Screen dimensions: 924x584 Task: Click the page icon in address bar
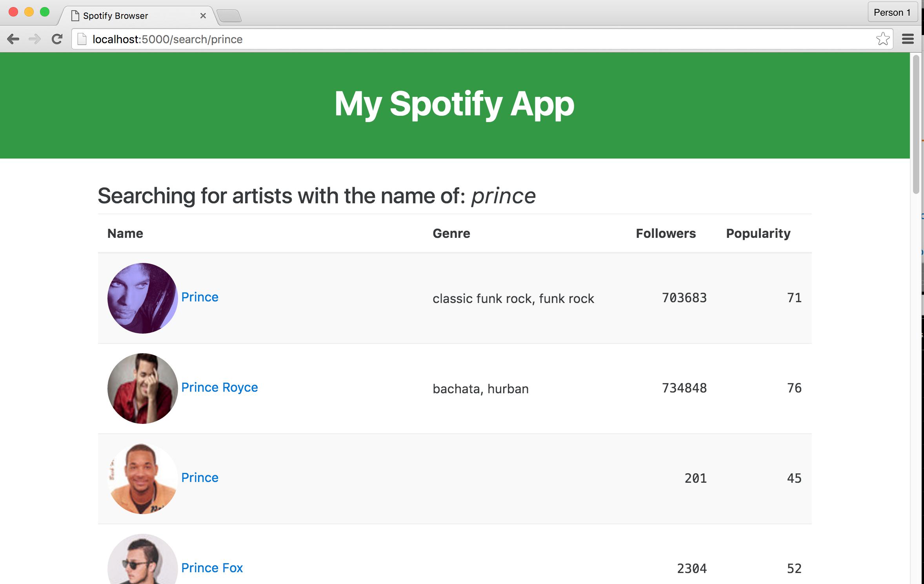point(82,39)
